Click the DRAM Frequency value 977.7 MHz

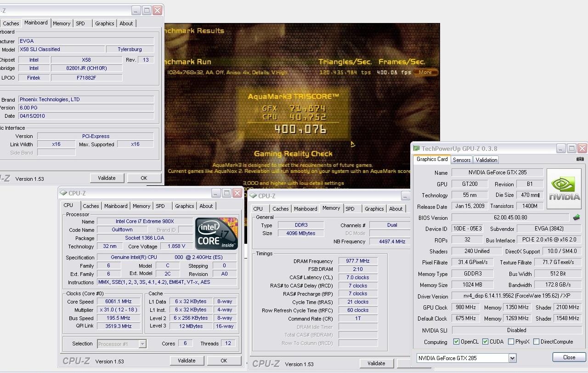[x=358, y=261]
